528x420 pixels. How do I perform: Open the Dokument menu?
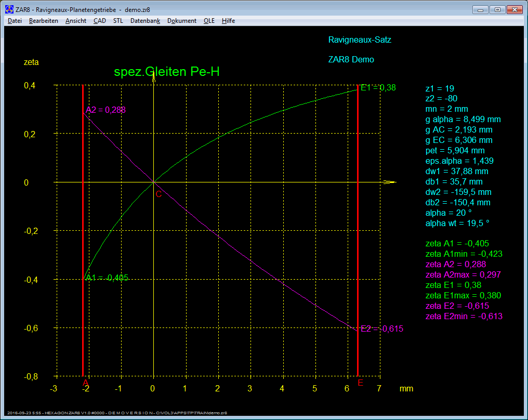pyautogui.click(x=182, y=21)
